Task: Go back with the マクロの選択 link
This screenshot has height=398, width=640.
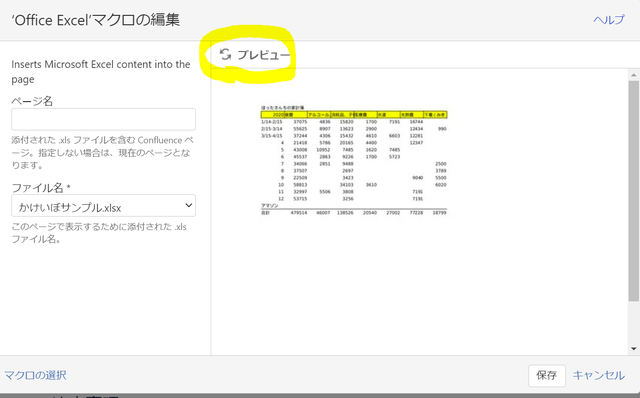Action: coord(36,375)
